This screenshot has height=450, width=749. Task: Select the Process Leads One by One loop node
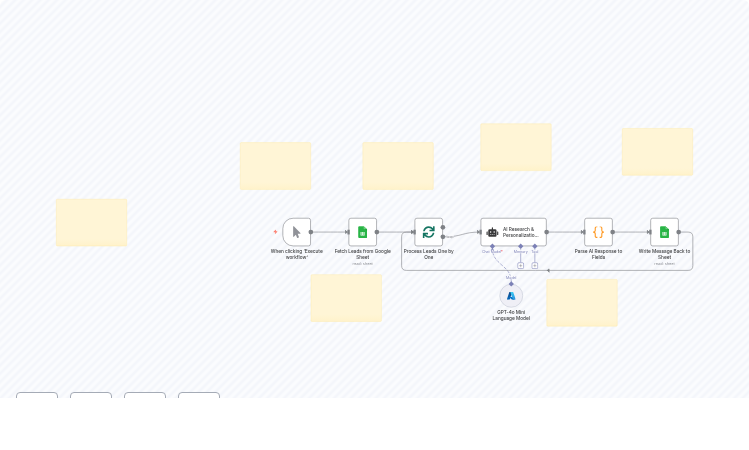pos(428,232)
